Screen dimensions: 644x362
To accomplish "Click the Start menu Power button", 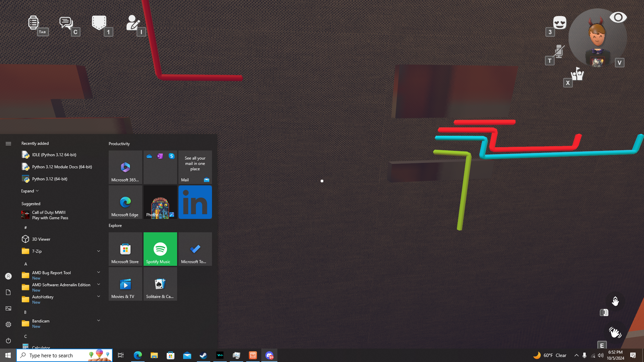I will pyautogui.click(x=8, y=341).
